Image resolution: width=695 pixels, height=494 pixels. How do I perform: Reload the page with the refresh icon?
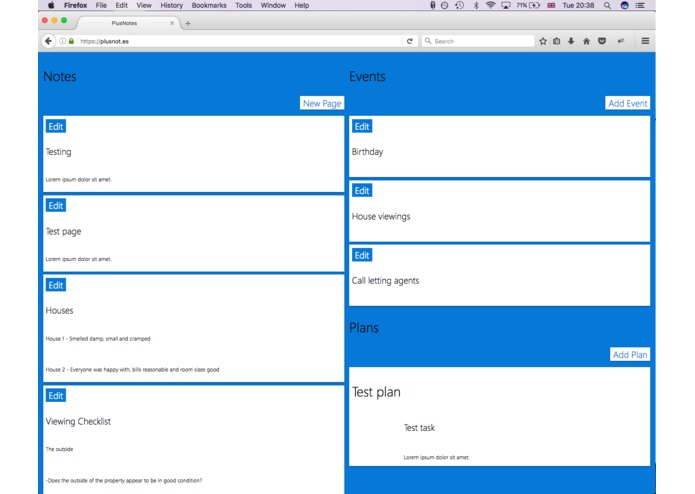click(x=410, y=41)
